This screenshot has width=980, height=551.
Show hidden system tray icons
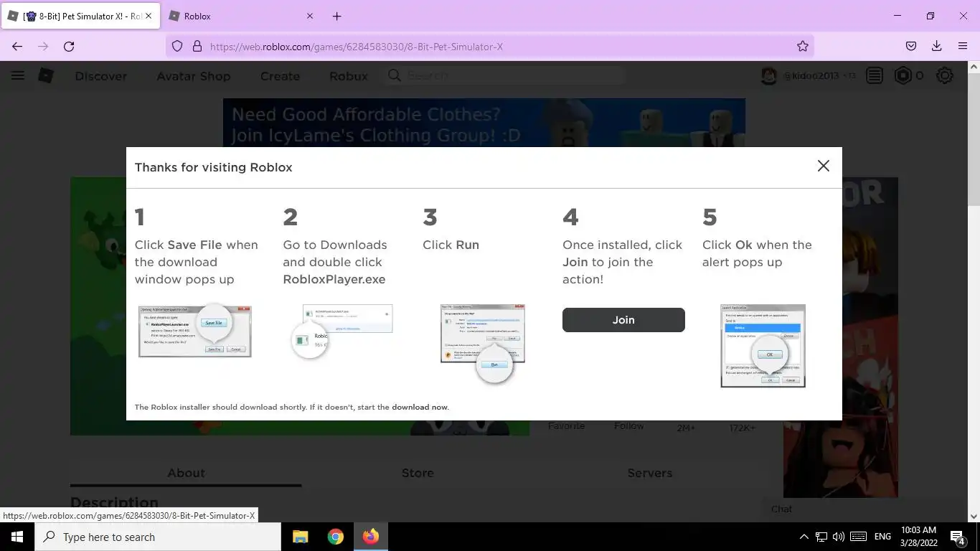coord(804,537)
